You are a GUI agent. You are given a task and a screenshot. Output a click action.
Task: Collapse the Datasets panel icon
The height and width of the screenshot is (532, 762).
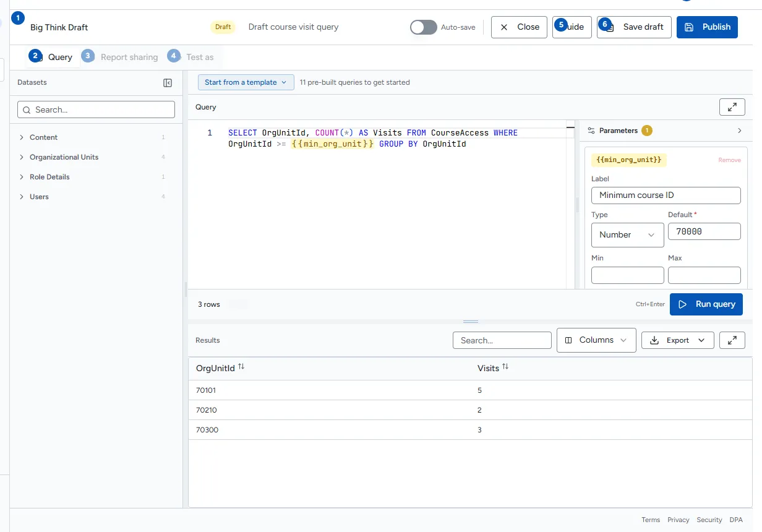point(168,83)
